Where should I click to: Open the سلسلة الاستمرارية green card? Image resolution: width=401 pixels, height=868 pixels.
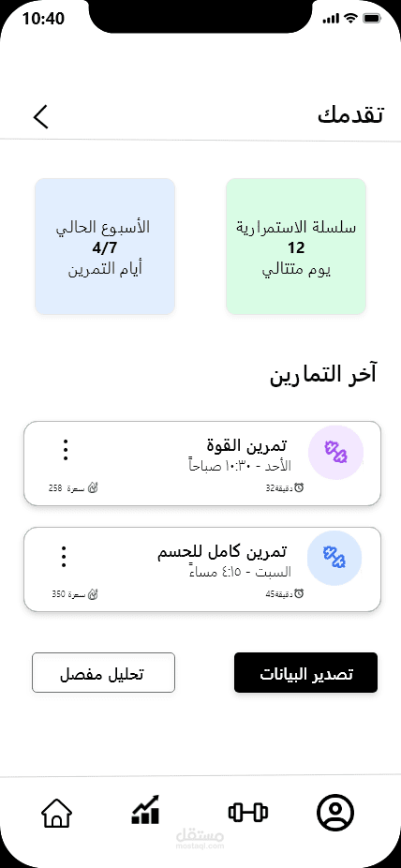(296, 247)
